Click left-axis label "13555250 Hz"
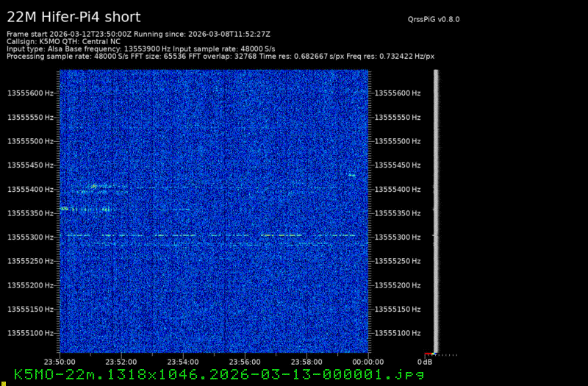Screen dimensions: 588x386 [x=30, y=262]
